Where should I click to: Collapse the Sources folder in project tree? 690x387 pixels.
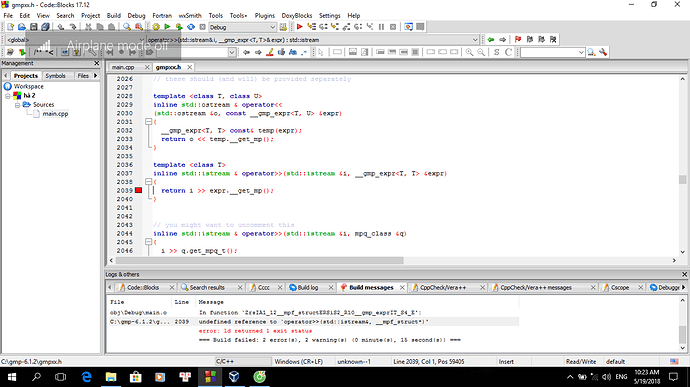[18, 105]
